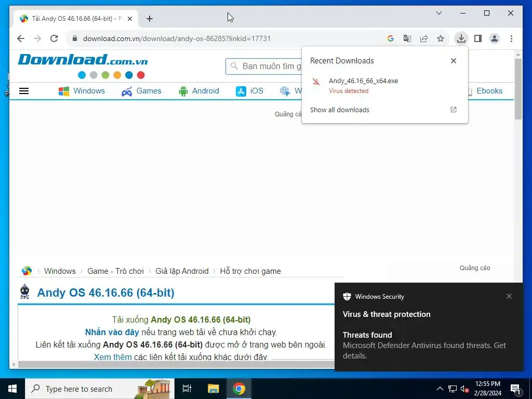Click the share page icon
532x399 pixels.
pyautogui.click(x=424, y=38)
